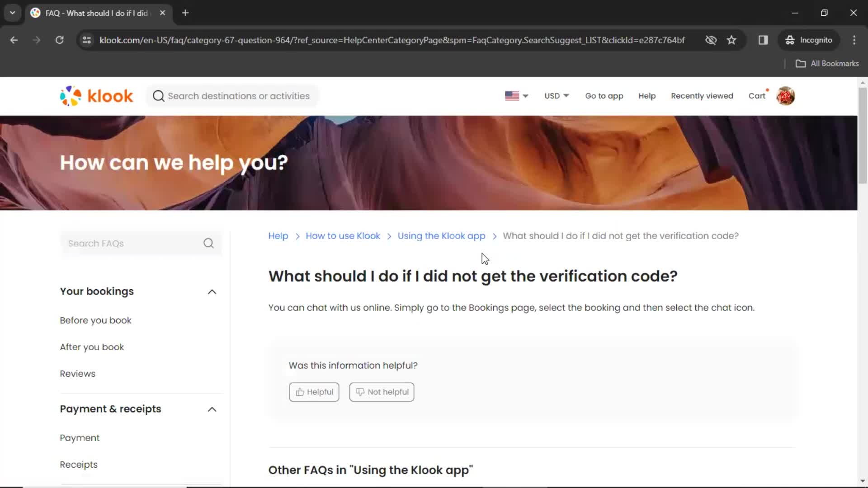Click the answer text about chatting online
Screen dimensions: 868x488
[511, 308]
